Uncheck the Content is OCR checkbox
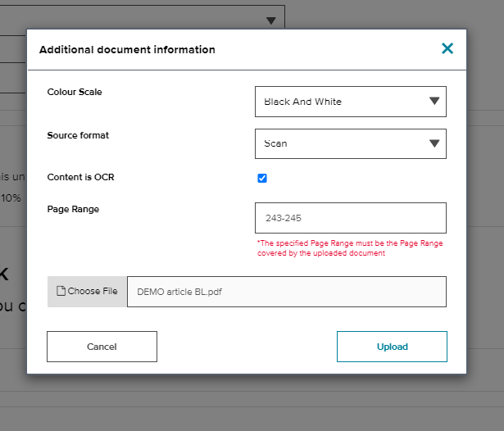 pyautogui.click(x=262, y=178)
